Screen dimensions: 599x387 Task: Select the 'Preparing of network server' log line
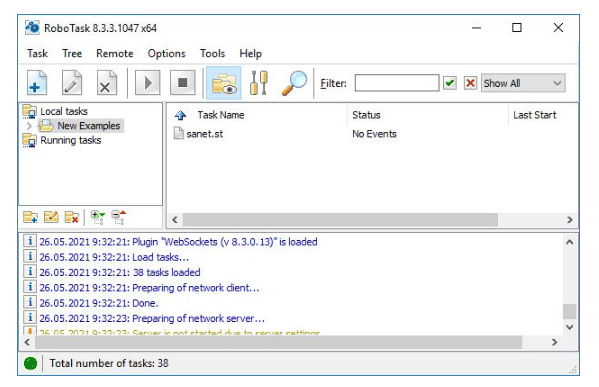[152, 318]
